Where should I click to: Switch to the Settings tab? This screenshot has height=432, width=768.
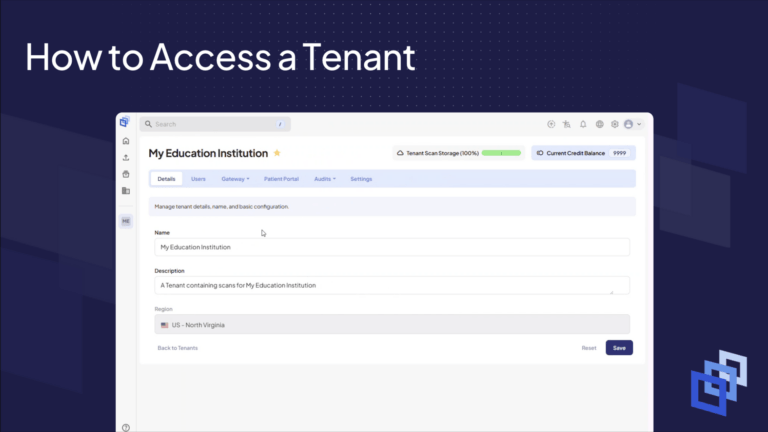(361, 179)
